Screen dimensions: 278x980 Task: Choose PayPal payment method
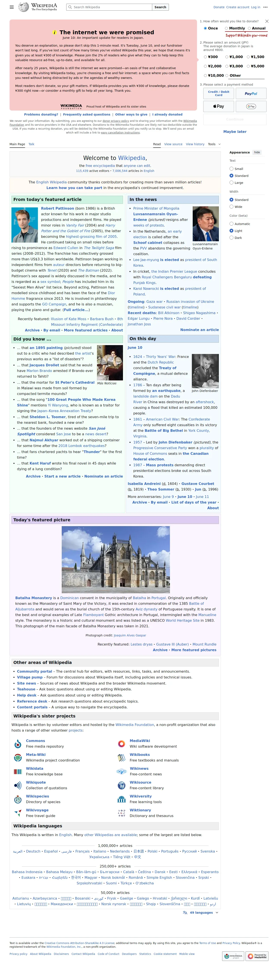(x=251, y=94)
